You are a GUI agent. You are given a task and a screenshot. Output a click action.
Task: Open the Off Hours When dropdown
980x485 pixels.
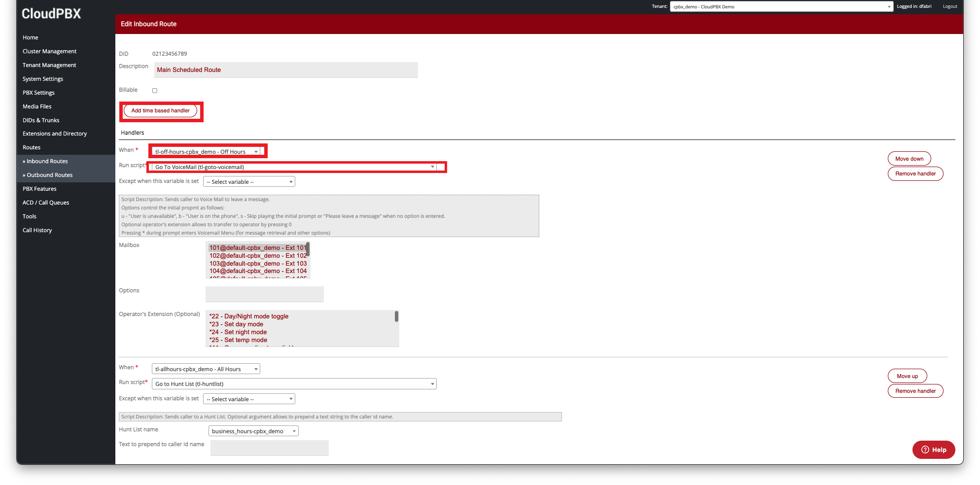[206, 152]
